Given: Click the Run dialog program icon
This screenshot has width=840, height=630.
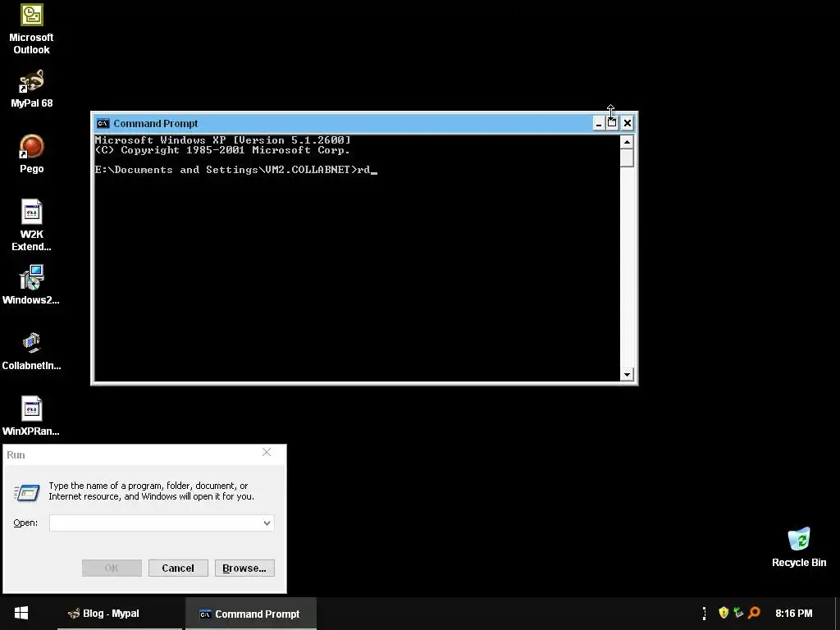Looking at the screenshot, I should [x=27, y=492].
